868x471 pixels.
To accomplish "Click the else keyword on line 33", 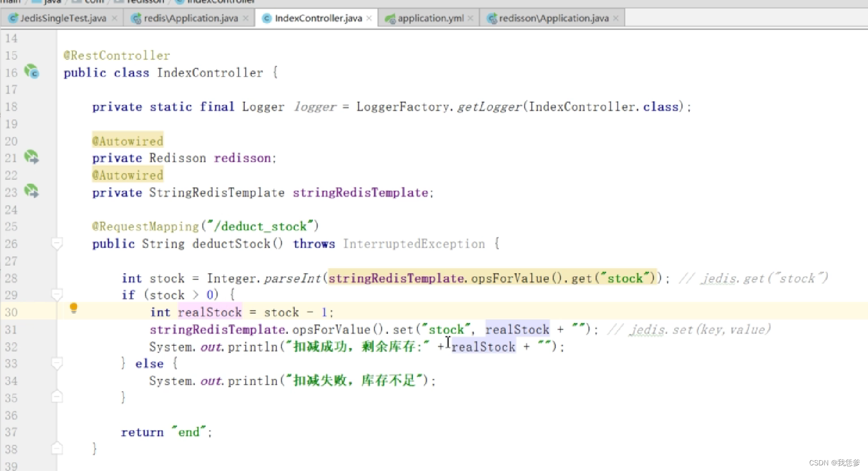I will pyautogui.click(x=149, y=364).
